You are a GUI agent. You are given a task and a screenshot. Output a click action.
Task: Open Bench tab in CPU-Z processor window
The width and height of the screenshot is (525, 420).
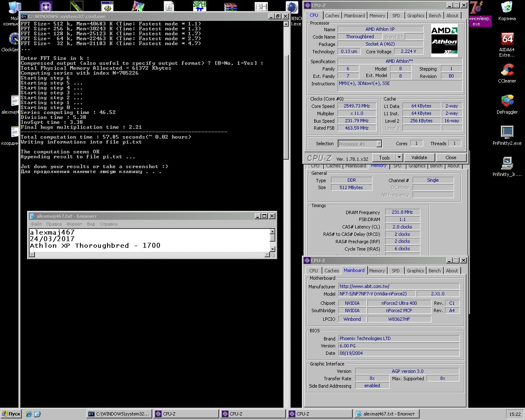click(435, 16)
